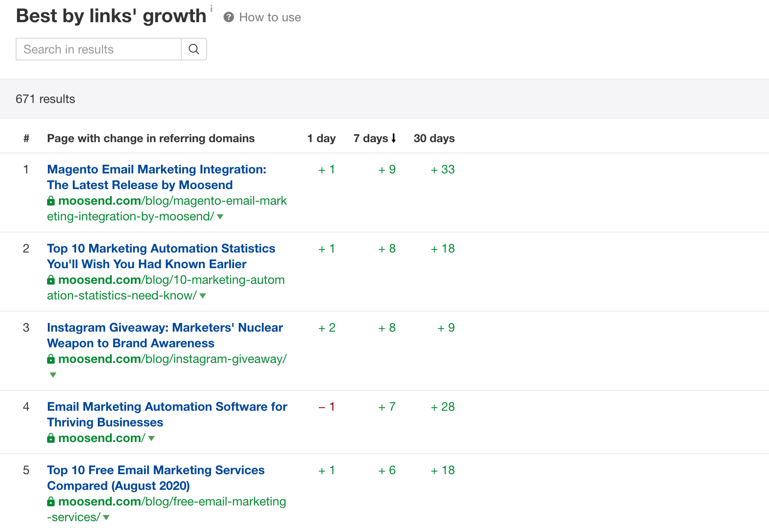The image size is (769, 532).
Task: Expand dropdown after magento-email-marketing URL
Action: coord(220,216)
